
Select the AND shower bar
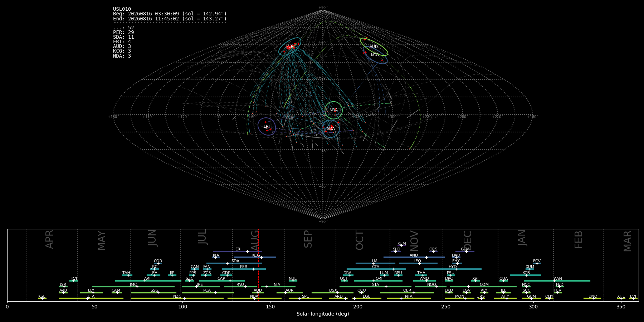pyautogui.click(x=414, y=257)
